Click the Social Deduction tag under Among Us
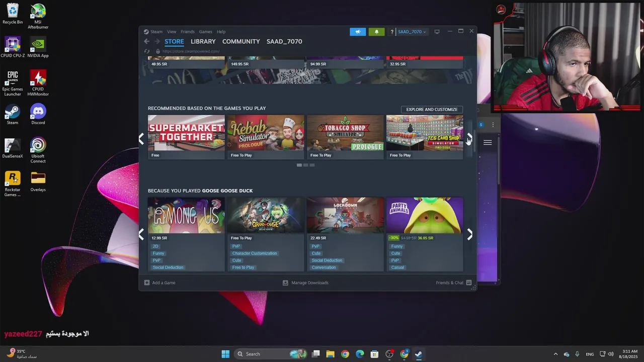The height and width of the screenshot is (362, 644). [168, 267]
